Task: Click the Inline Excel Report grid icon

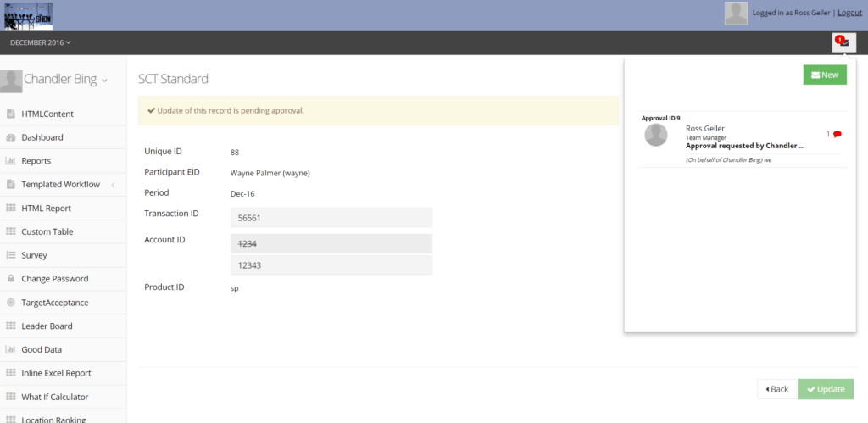Action: click(10, 373)
